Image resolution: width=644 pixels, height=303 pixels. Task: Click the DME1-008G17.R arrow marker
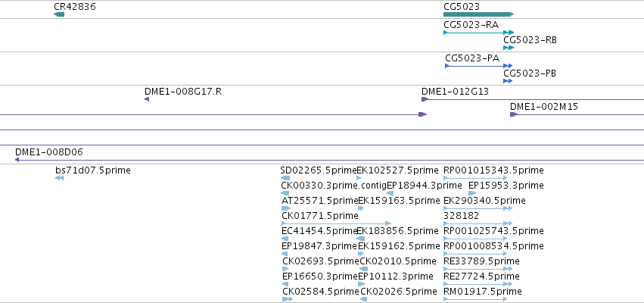click(x=147, y=99)
